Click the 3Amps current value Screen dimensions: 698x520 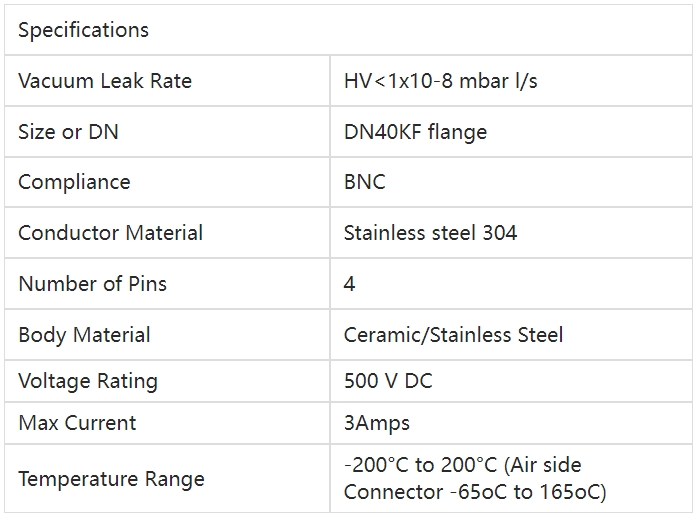coord(377,423)
